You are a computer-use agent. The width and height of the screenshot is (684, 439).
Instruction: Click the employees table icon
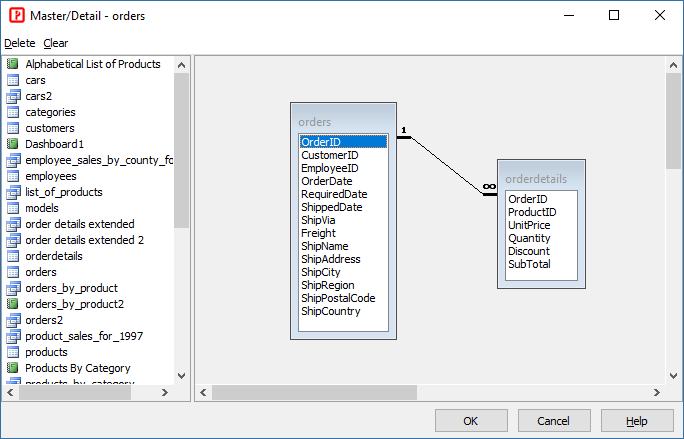tap(13, 176)
